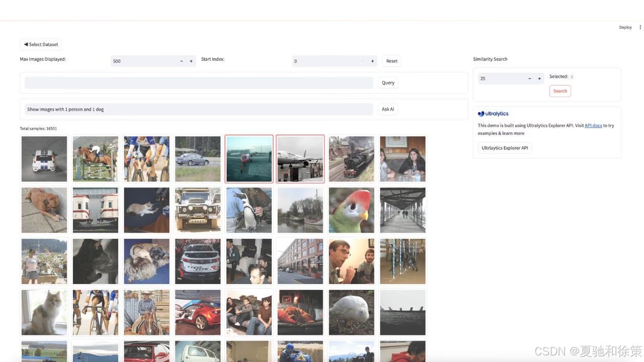Select the river with bare trees thumbnail
The height and width of the screenshot is (362, 644).
click(300, 210)
